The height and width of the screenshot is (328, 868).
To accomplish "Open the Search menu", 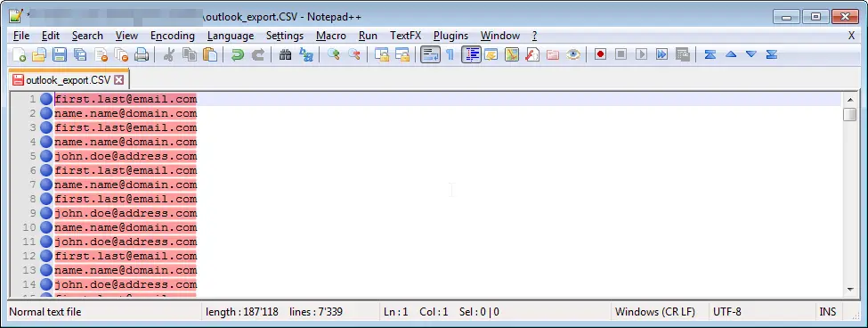I will 87,36.
